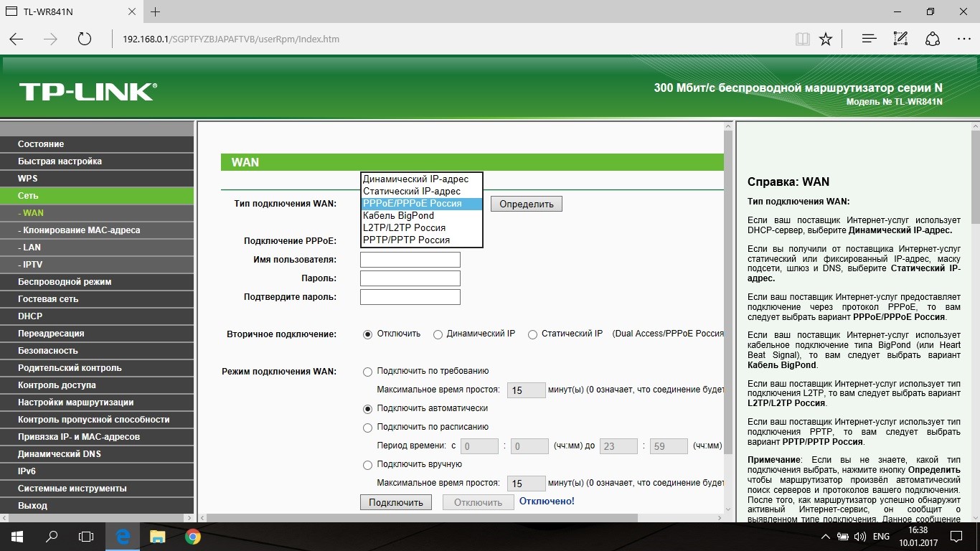Refresh the page in Edge browser
Image resolution: width=980 pixels, height=551 pixels.
click(85, 39)
